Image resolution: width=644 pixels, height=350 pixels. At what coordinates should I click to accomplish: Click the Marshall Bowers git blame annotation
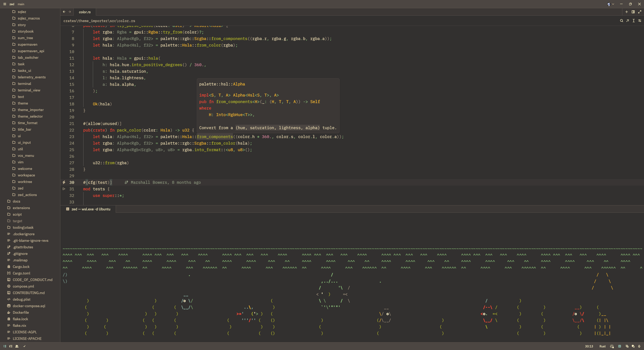163,182
